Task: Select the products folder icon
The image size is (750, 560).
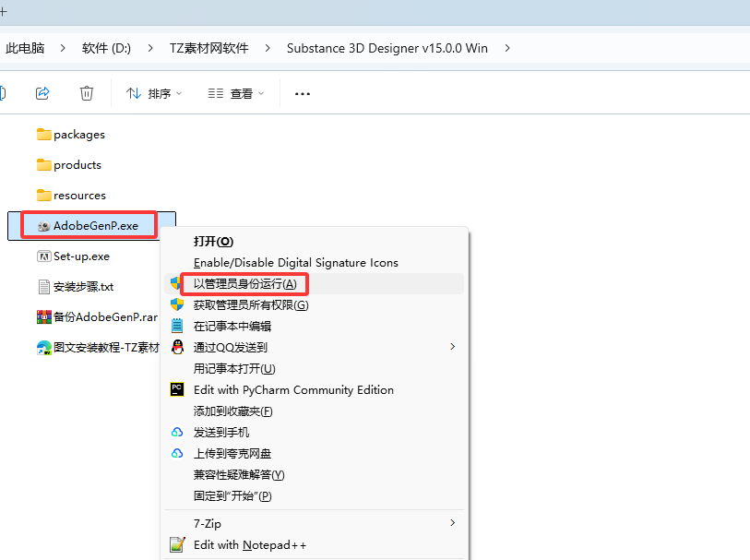Action: 44,165
